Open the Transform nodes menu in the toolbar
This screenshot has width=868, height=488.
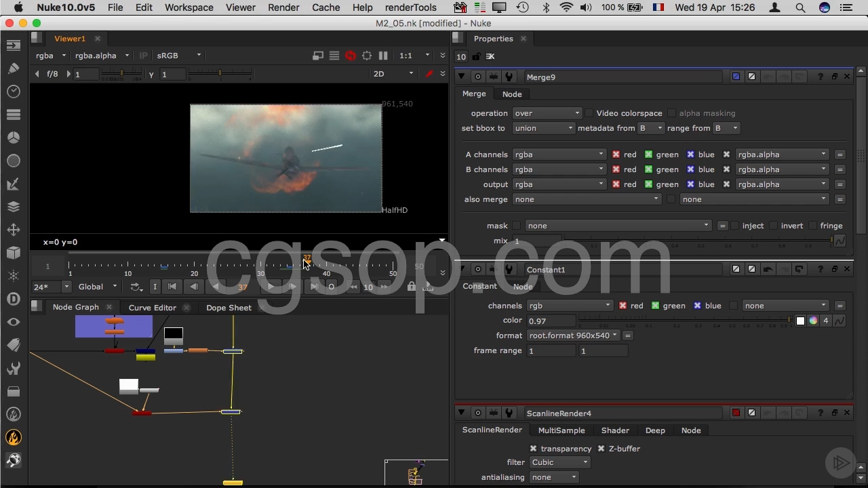click(14, 230)
